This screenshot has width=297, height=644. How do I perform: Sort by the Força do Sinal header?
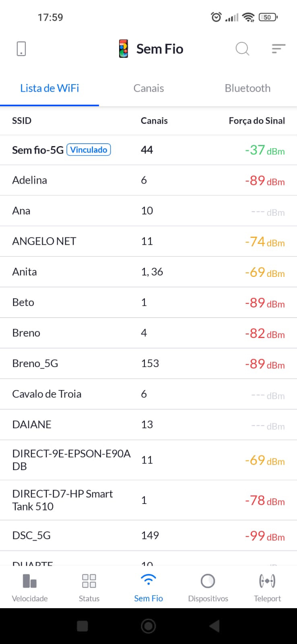(257, 121)
